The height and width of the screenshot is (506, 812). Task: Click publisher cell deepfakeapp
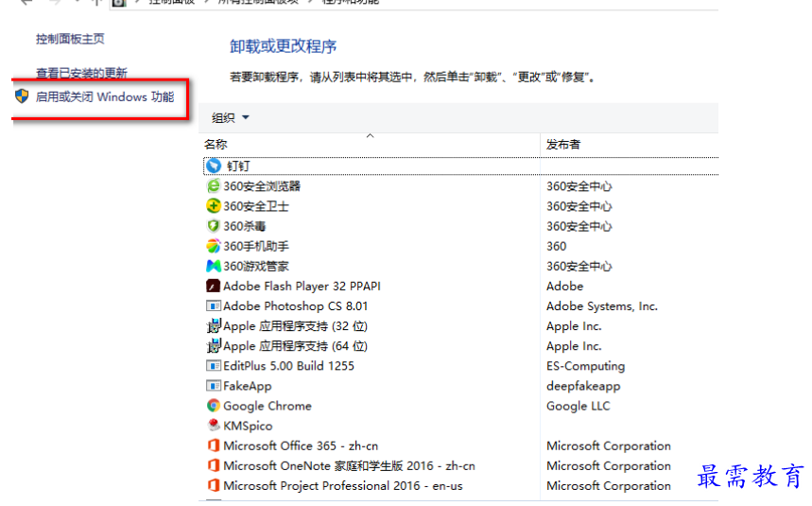coord(583,386)
